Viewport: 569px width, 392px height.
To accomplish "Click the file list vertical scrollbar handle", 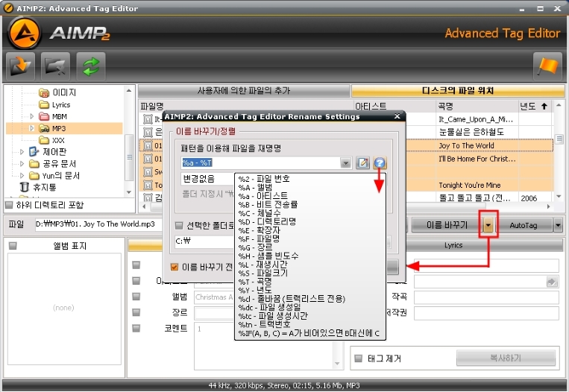I will point(559,139).
